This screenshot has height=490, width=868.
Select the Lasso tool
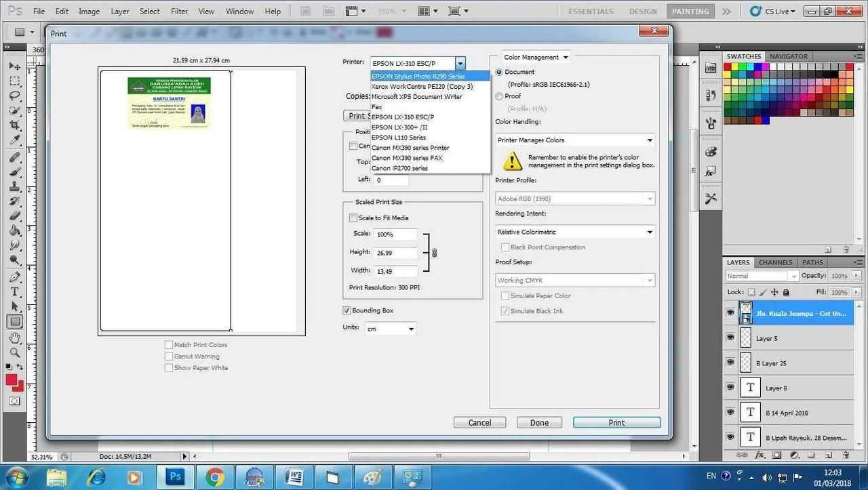tap(14, 96)
